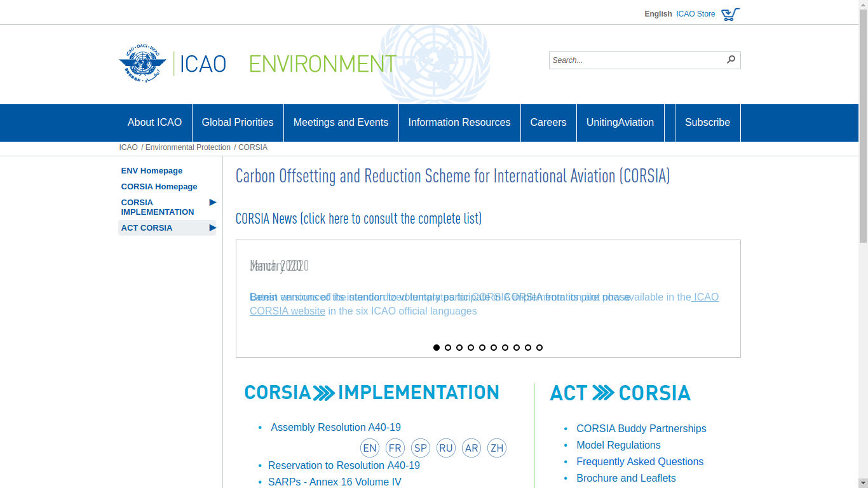Select the SP language circle icon
868x488 pixels.
point(421,448)
